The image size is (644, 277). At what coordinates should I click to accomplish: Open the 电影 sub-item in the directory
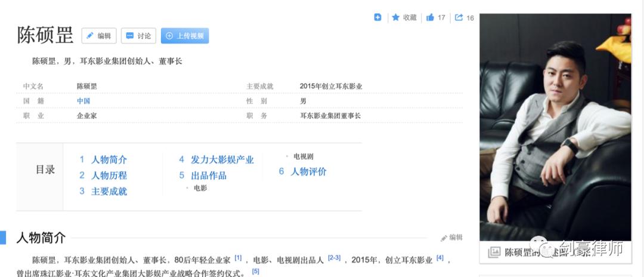[x=200, y=188]
